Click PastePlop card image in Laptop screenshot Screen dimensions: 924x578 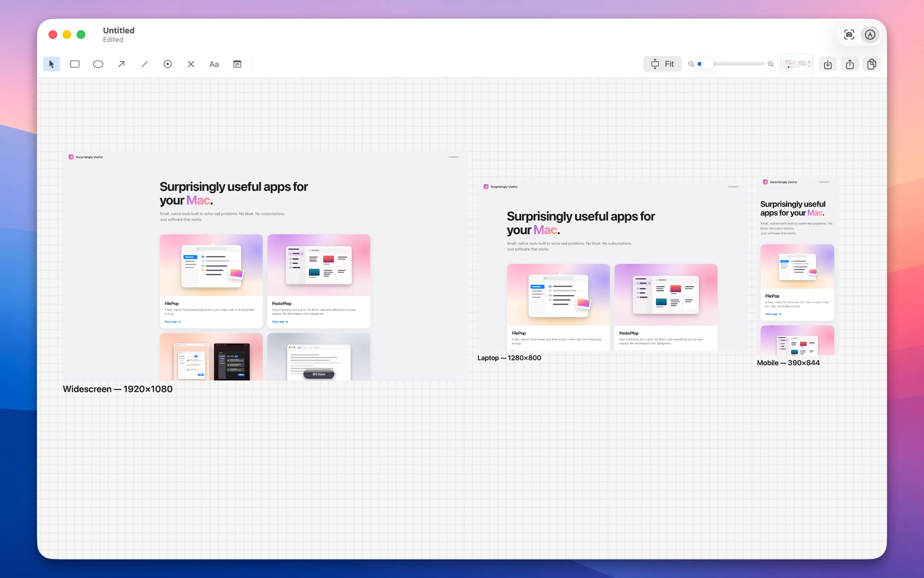coord(666,295)
